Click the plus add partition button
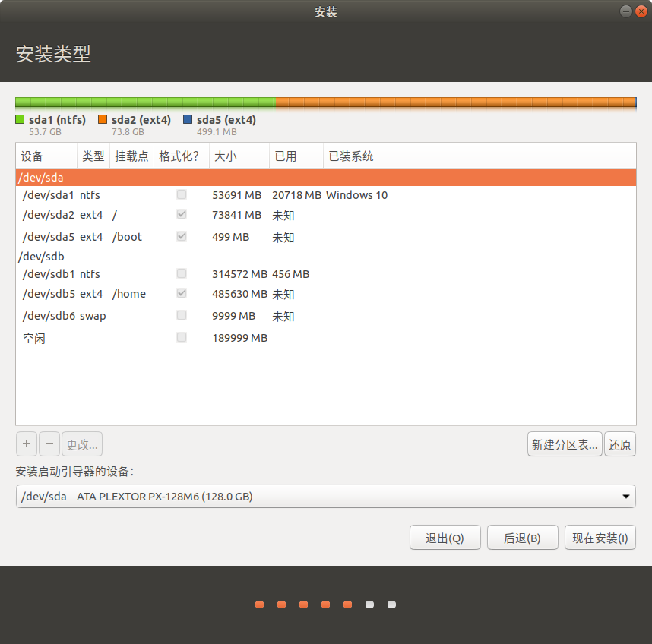This screenshot has width=652, height=644. pyautogui.click(x=27, y=444)
